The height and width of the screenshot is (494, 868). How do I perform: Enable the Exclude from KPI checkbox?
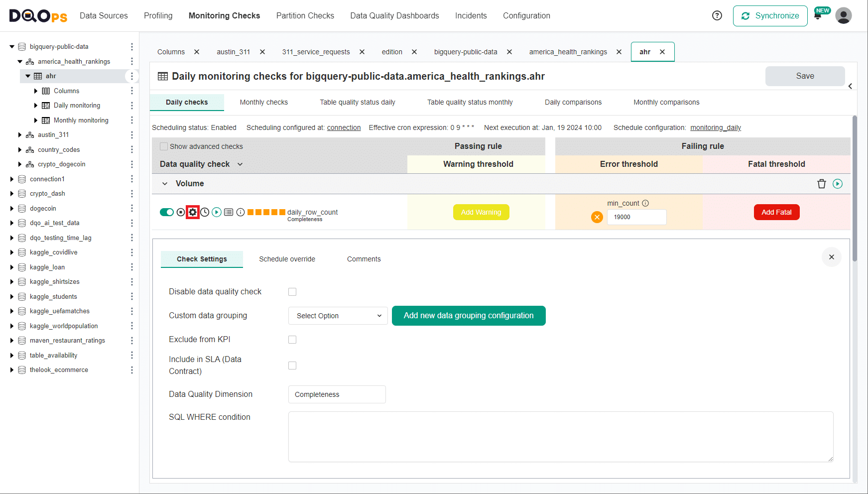[x=292, y=339]
